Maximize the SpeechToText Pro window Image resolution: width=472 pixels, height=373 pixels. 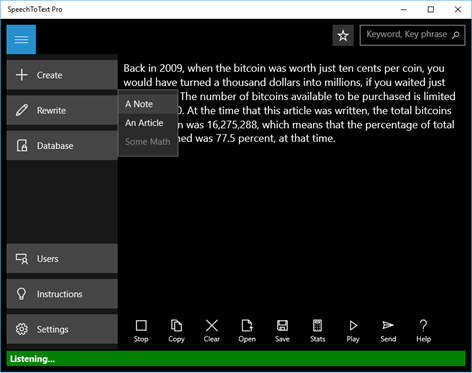tap(431, 9)
